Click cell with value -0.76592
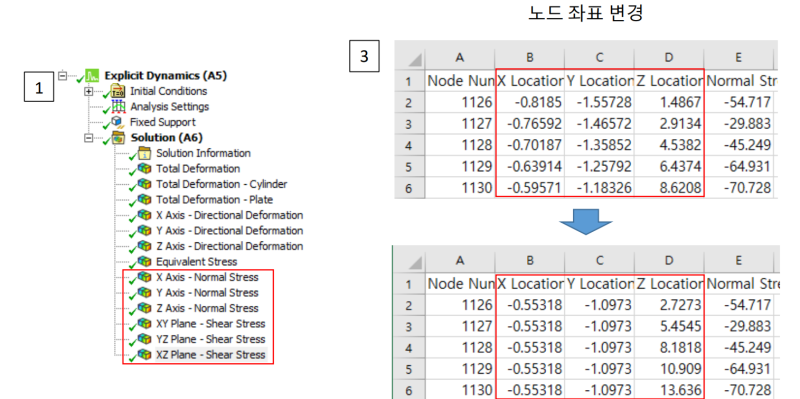 tap(530, 124)
